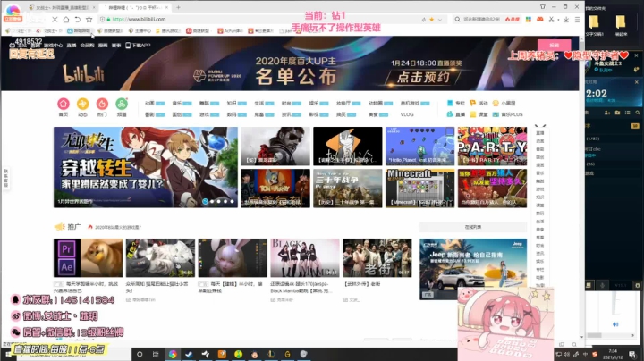The height and width of the screenshot is (361, 644).
Task: Open the 课堂 icon link
Action: point(479,114)
